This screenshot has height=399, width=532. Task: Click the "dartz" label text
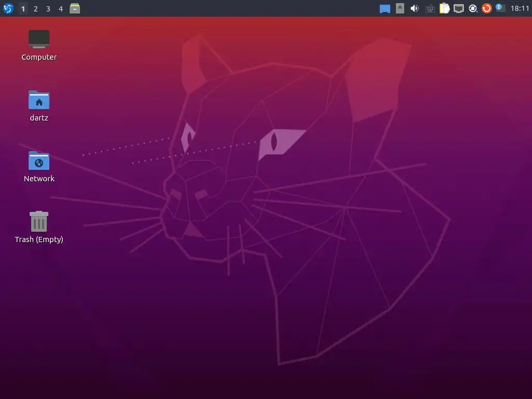pos(39,118)
